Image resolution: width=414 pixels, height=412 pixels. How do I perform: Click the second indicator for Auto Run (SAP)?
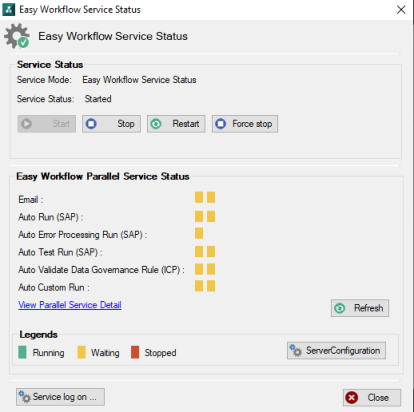coord(211,216)
